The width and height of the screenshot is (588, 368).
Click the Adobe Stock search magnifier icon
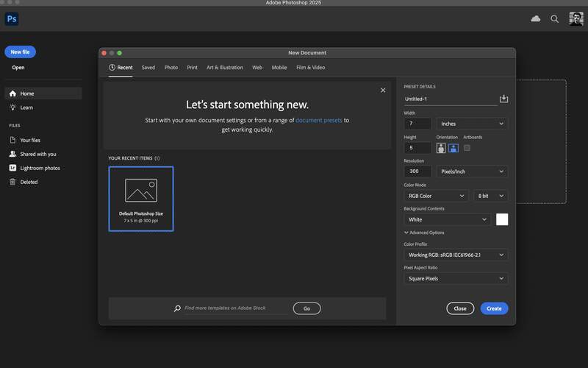[177, 308]
